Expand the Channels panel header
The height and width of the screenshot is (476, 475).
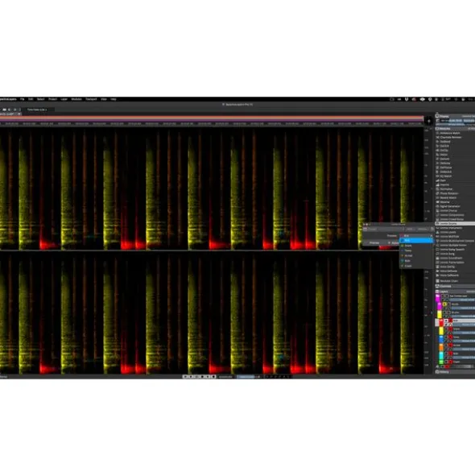point(455,286)
